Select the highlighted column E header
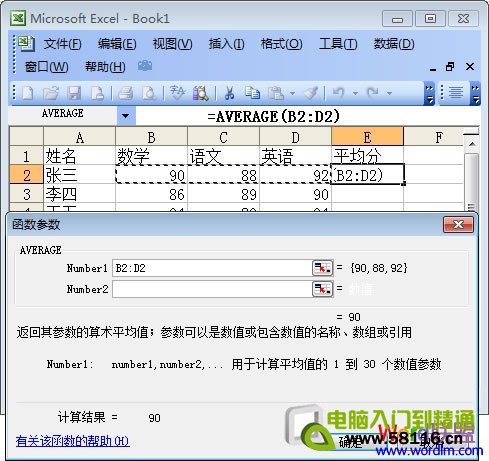The height and width of the screenshot is (461, 489). [x=367, y=137]
